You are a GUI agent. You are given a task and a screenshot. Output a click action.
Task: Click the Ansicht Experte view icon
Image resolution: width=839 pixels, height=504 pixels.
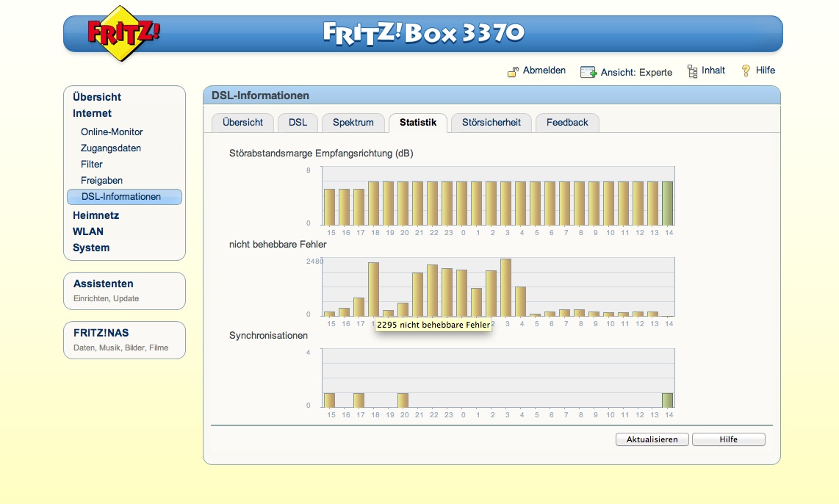pyautogui.click(x=588, y=72)
